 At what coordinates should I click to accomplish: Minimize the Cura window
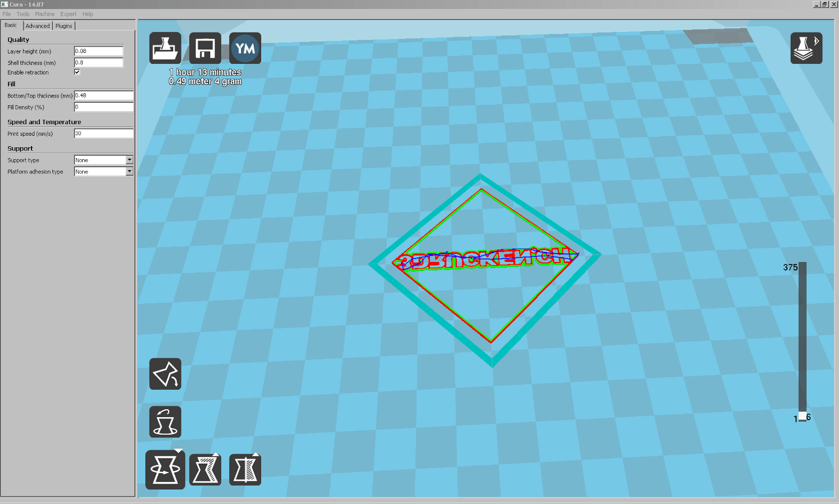pyautogui.click(x=816, y=4)
